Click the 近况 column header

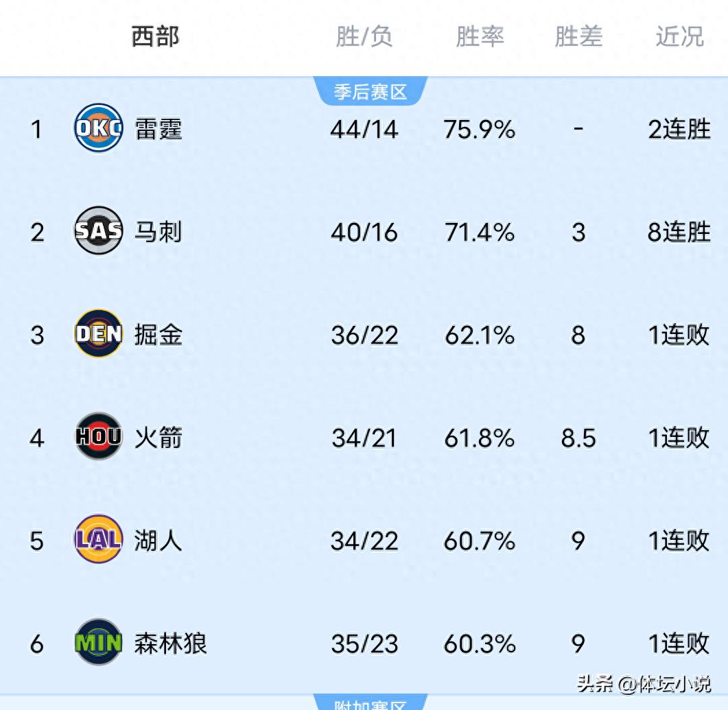point(679,38)
